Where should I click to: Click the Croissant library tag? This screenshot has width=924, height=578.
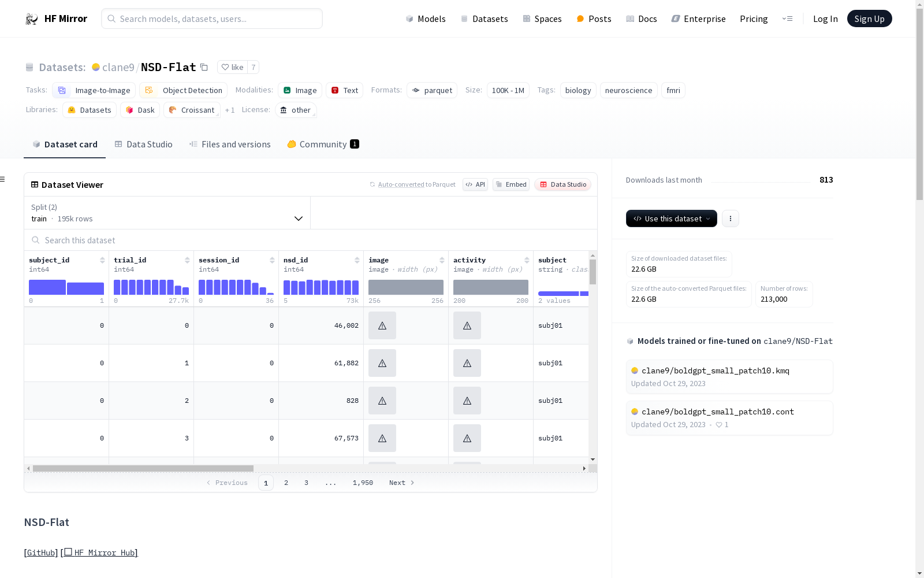[x=192, y=110]
